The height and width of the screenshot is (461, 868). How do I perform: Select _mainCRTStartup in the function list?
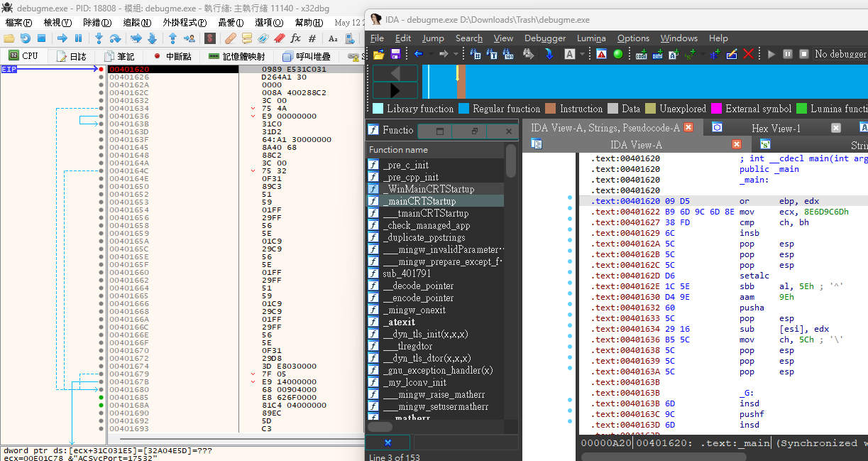click(419, 201)
